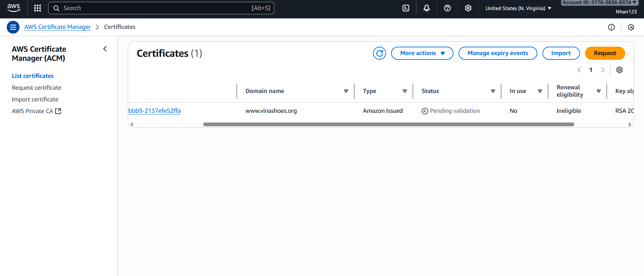Go to previous page of certificates
The width and height of the screenshot is (644, 276).
click(x=579, y=70)
